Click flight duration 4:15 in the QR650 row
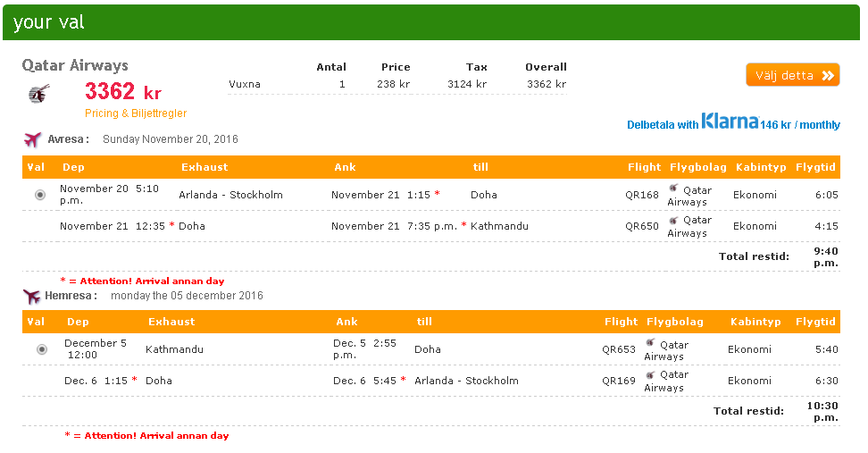 (827, 226)
